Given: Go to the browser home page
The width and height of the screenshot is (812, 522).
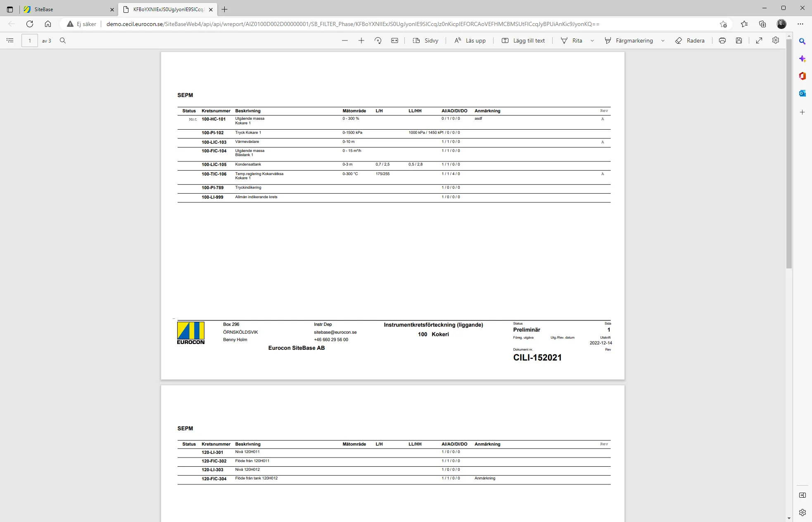Looking at the screenshot, I should coord(48,24).
